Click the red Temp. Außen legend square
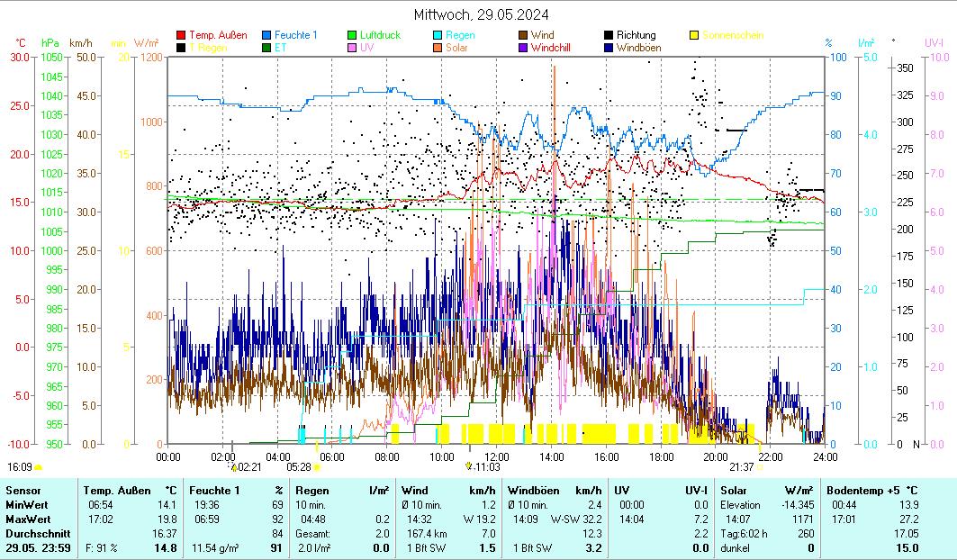Viewport: 957px width, 560px height. point(181,36)
